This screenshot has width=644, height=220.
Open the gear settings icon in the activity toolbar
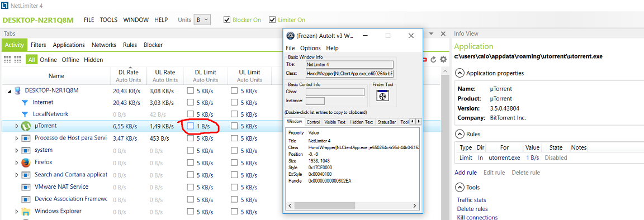tap(443, 60)
